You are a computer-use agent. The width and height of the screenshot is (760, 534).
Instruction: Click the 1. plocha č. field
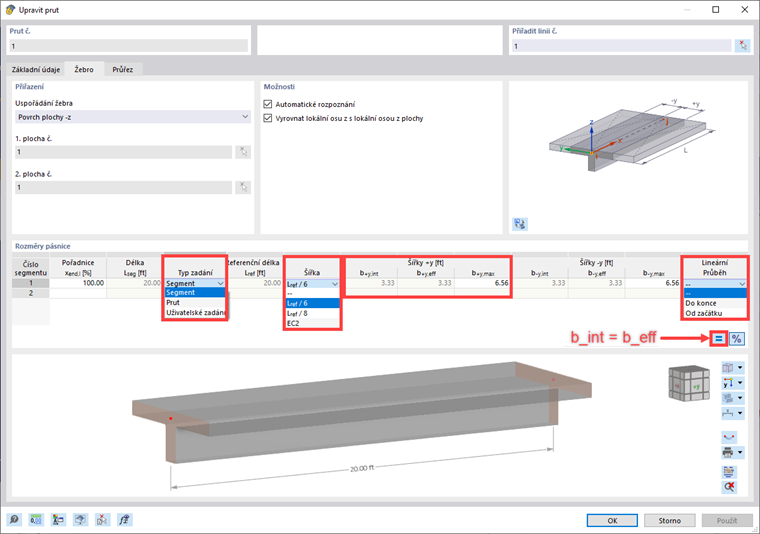123,152
